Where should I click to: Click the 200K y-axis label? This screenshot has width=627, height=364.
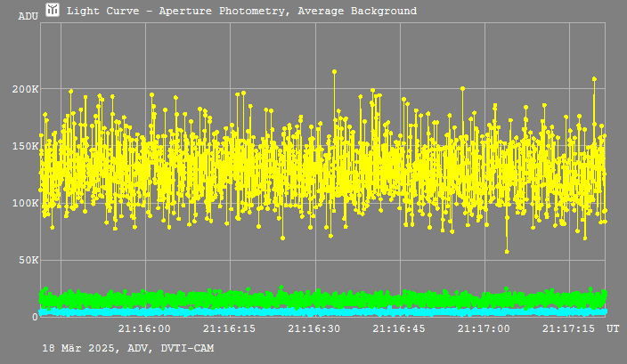click(x=25, y=89)
